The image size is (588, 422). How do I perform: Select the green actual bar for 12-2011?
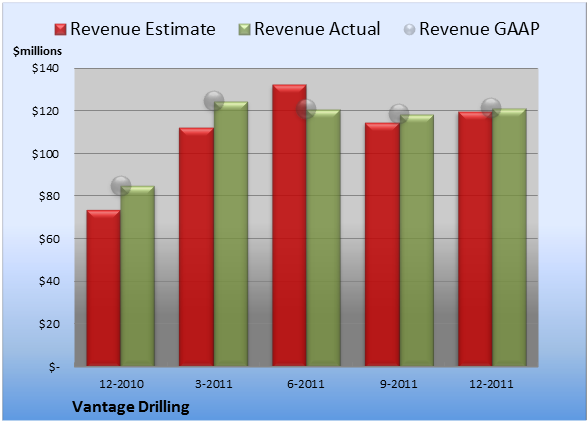(509, 237)
